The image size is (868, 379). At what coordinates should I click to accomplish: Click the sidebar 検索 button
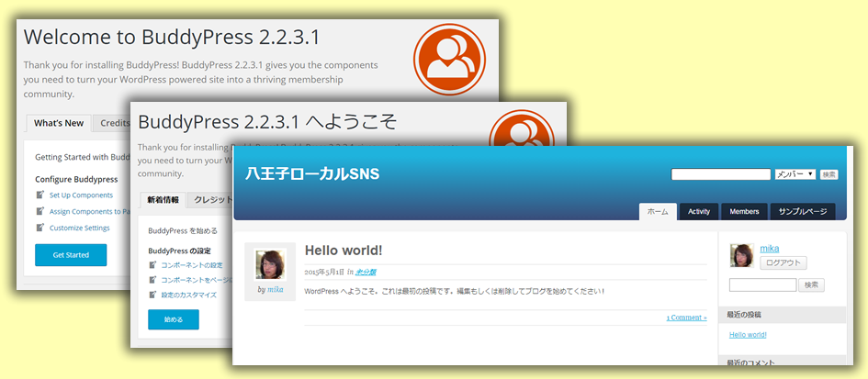(x=812, y=285)
